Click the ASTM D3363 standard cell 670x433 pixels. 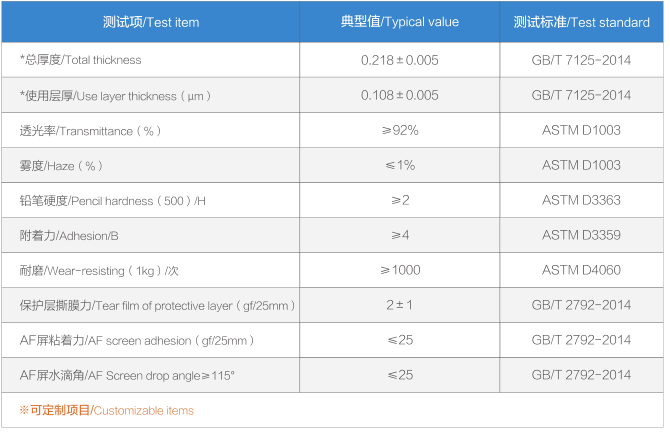click(581, 200)
